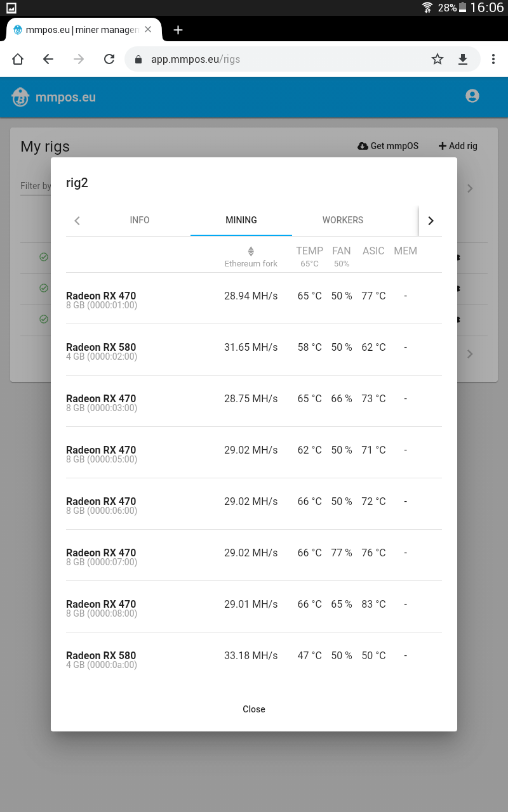Image resolution: width=508 pixels, height=812 pixels.
Task: Click the 33.18 MH/s hashrate value
Action: point(251,655)
